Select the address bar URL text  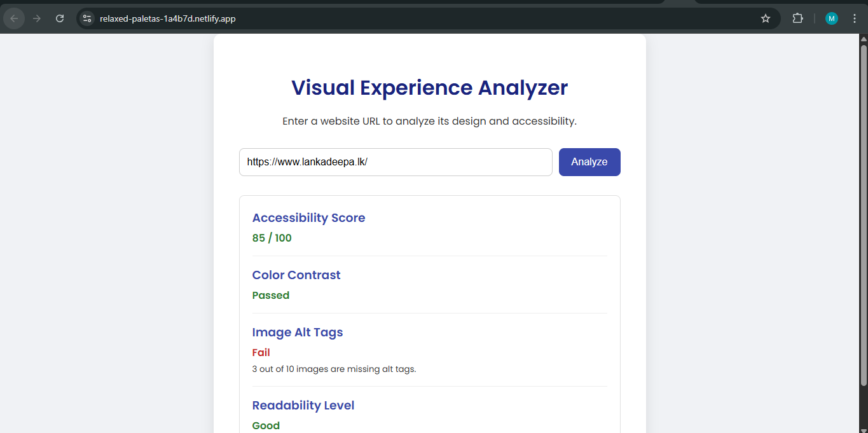tap(168, 18)
